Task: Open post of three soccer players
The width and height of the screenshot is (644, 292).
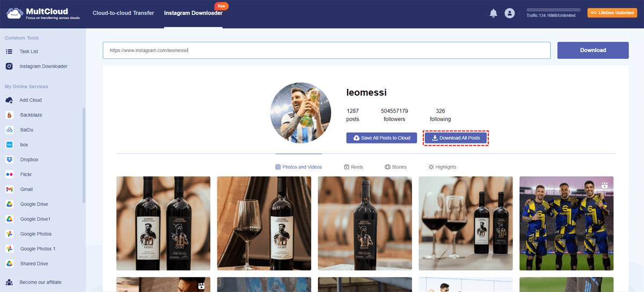Action: pyautogui.click(x=566, y=223)
